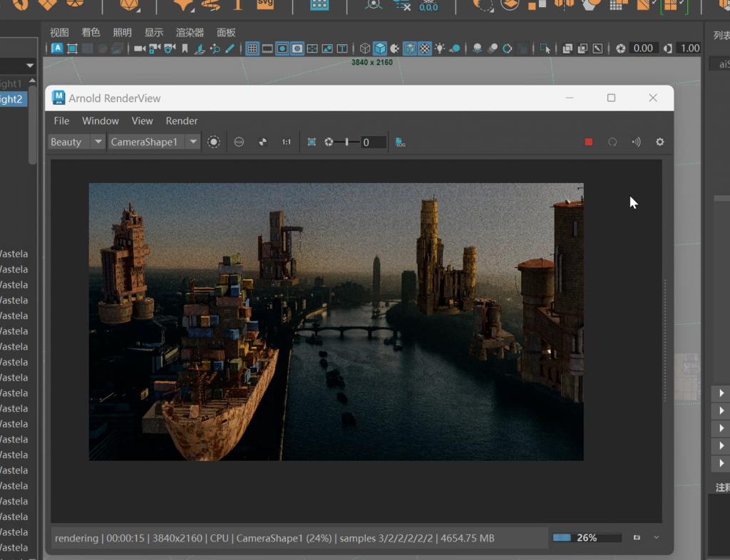Open the render log icon
730x560 pixels.
[x=400, y=142]
